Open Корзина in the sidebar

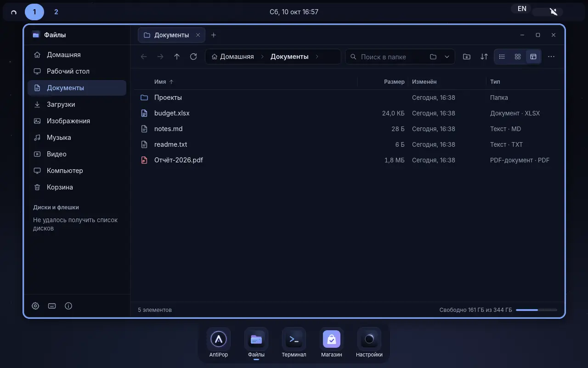point(77,187)
